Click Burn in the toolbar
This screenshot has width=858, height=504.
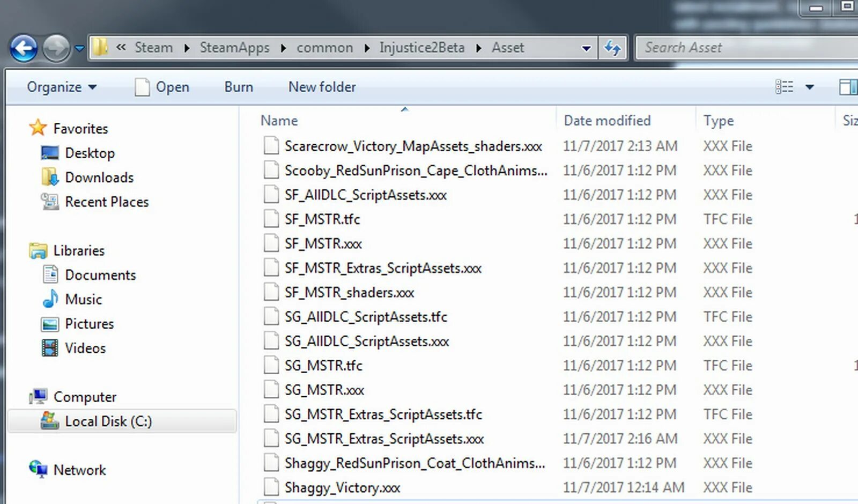click(x=239, y=87)
